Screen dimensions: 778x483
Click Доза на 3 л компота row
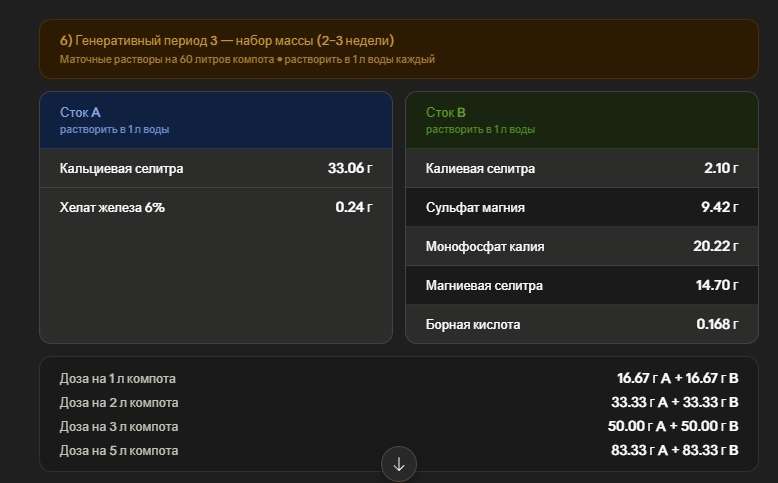click(399, 426)
